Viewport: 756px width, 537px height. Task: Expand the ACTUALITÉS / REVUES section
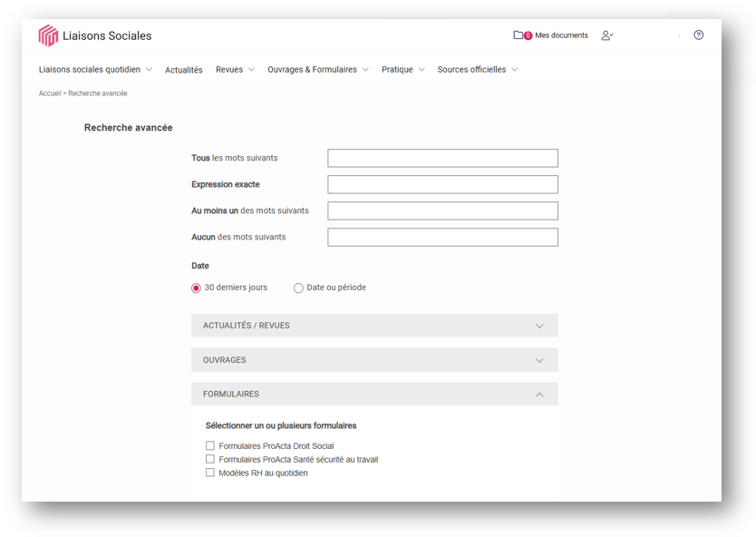374,326
